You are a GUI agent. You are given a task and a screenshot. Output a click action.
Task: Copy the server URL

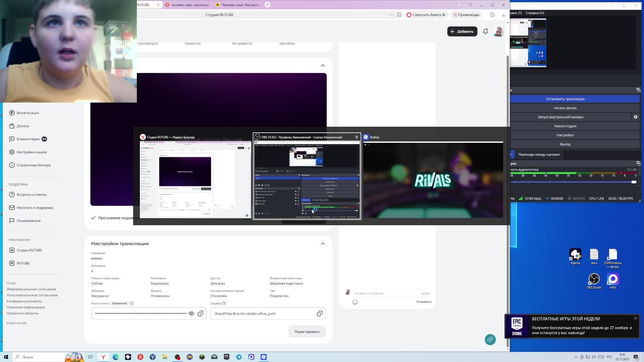[319, 313]
